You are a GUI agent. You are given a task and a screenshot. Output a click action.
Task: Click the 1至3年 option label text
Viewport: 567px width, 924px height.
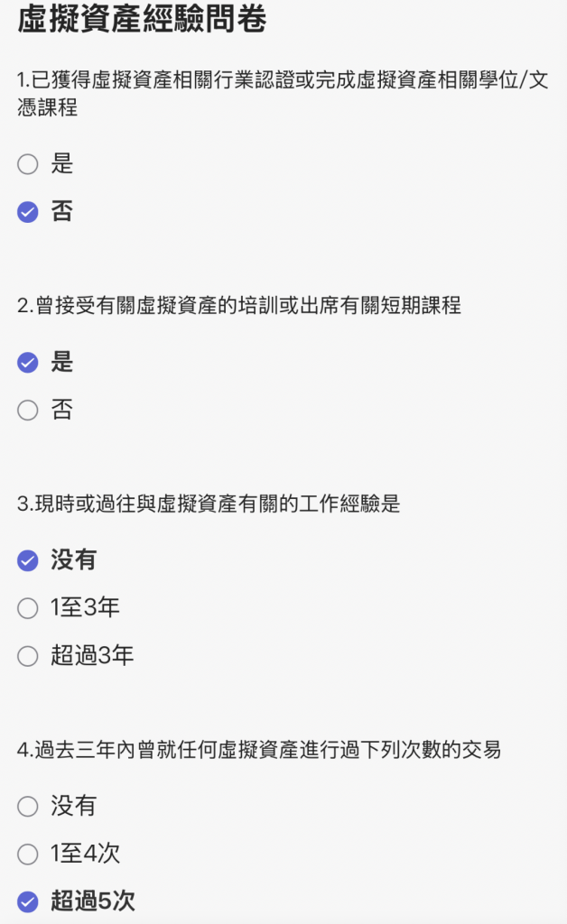point(85,608)
